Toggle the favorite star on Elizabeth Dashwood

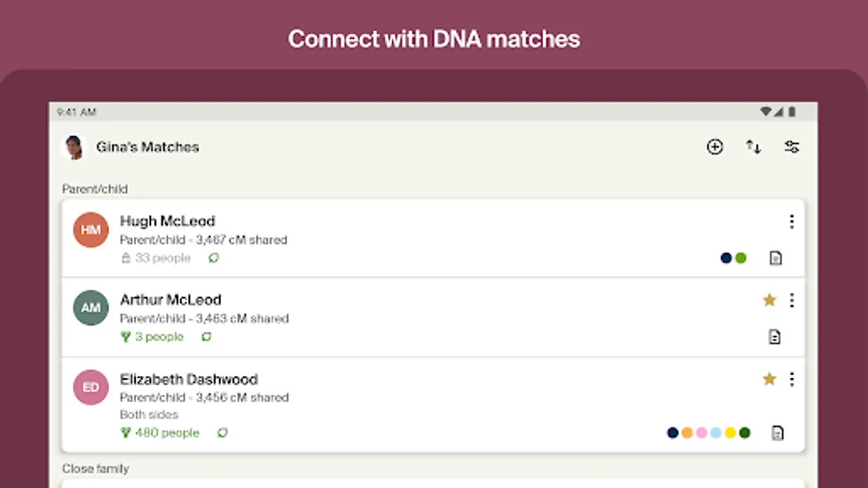(769, 379)
